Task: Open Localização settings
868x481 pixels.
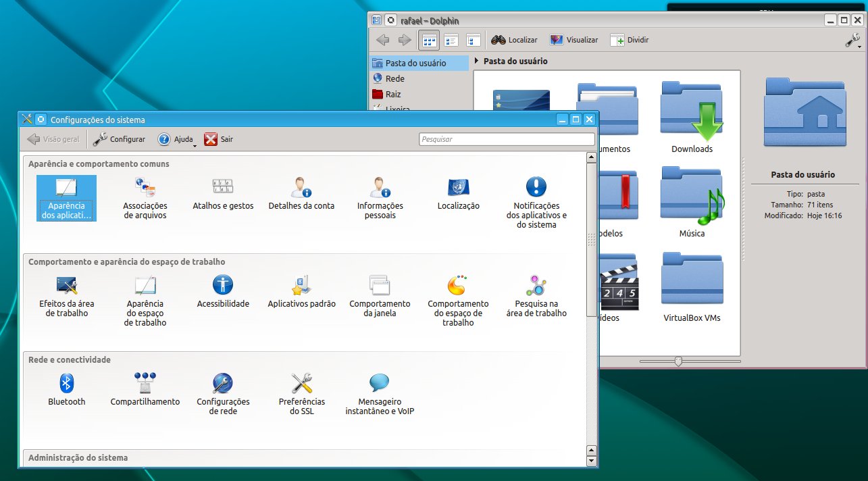Action: click(x=458, y=195)
